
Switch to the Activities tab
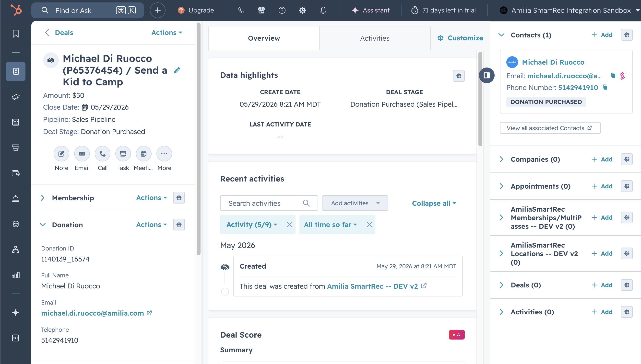point(375,38)
